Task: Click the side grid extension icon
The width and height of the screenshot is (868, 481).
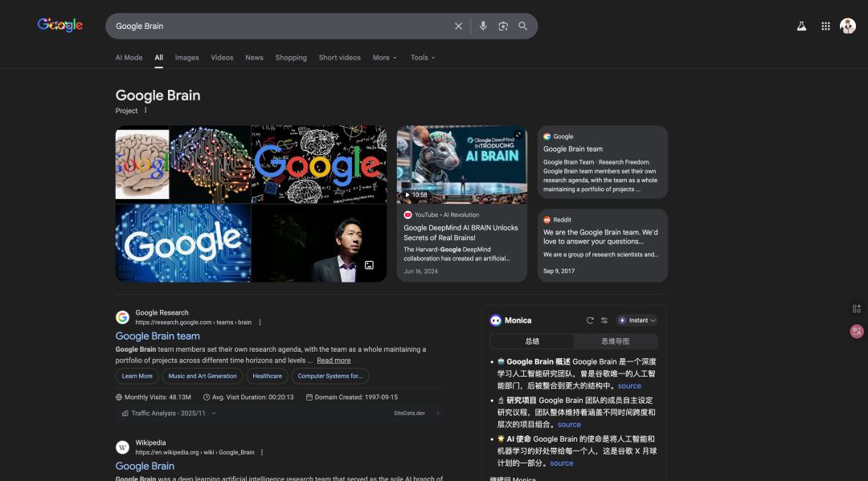Action: coord(857,308)
